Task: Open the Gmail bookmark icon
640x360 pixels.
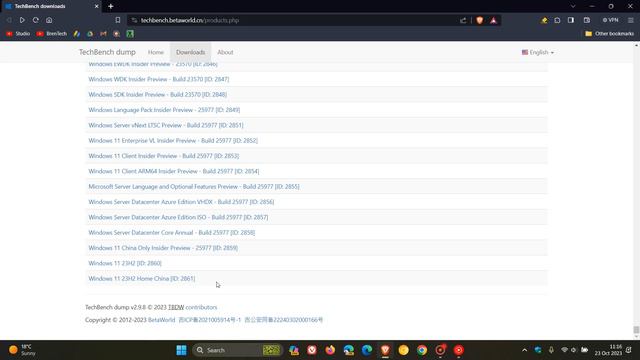Action: point(103,33)
